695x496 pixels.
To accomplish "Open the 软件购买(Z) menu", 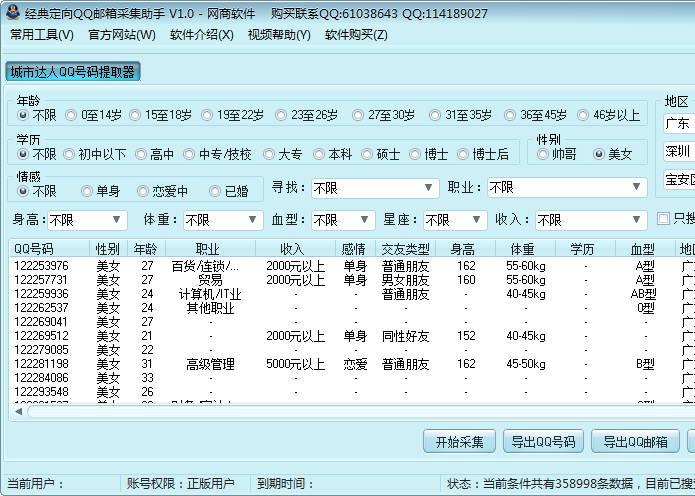I will click(x=356, y=35).
